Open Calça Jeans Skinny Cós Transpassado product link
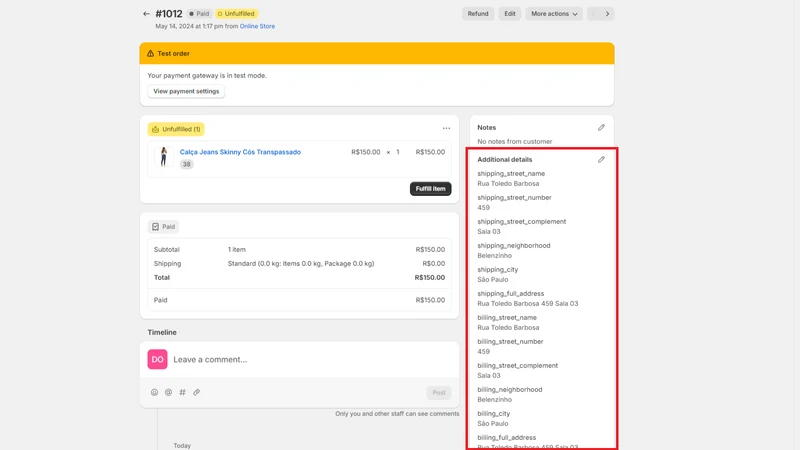Viewport: 800px width, 450px height. pyautogui.click(x=240, y=152)
